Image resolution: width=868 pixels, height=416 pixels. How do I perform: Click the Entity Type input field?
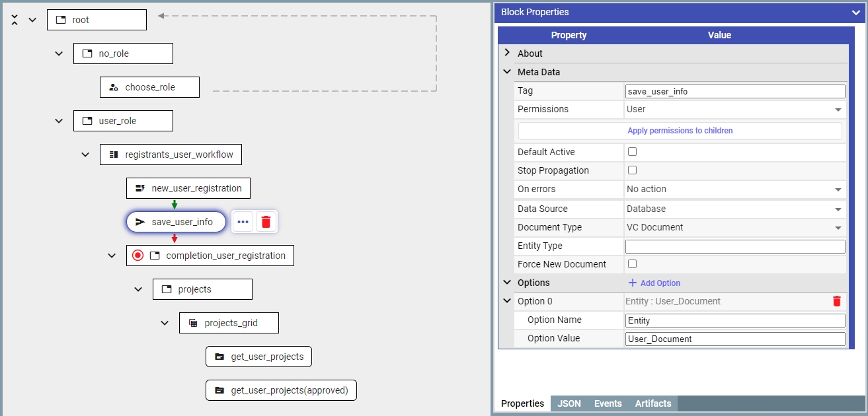pyautogui.click(x=734, y=246)
